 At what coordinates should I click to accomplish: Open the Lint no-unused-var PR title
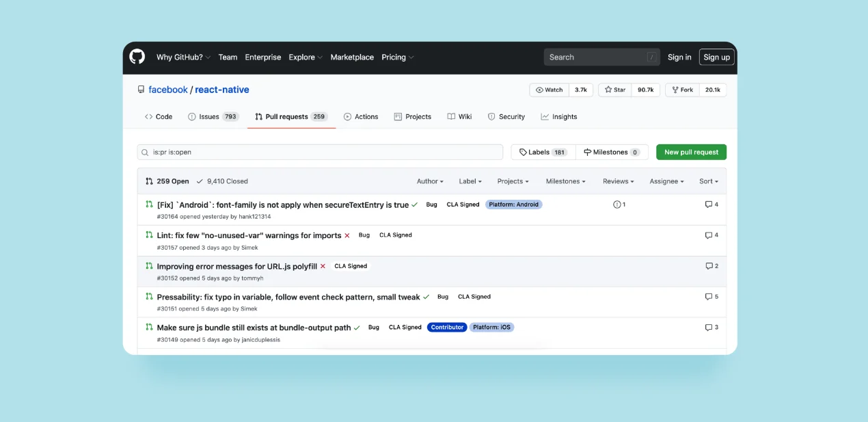249,235
